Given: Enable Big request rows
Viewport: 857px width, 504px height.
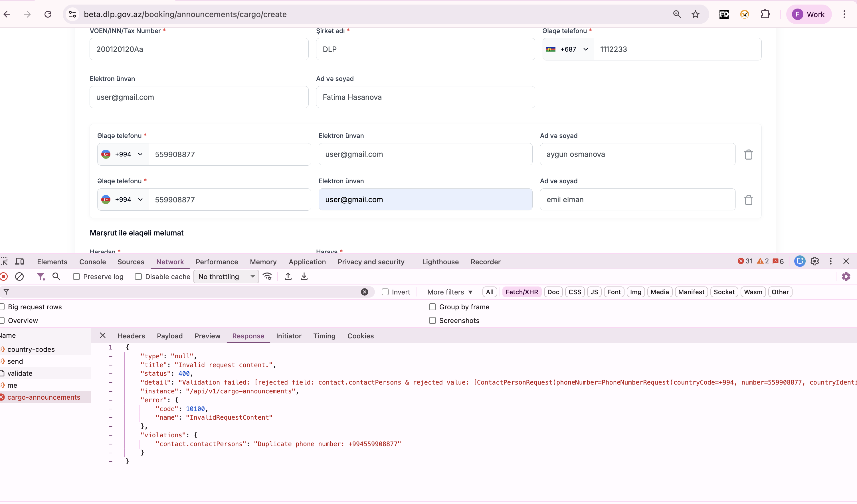Looking at the screenshot, I should click(x=2, y=307).
